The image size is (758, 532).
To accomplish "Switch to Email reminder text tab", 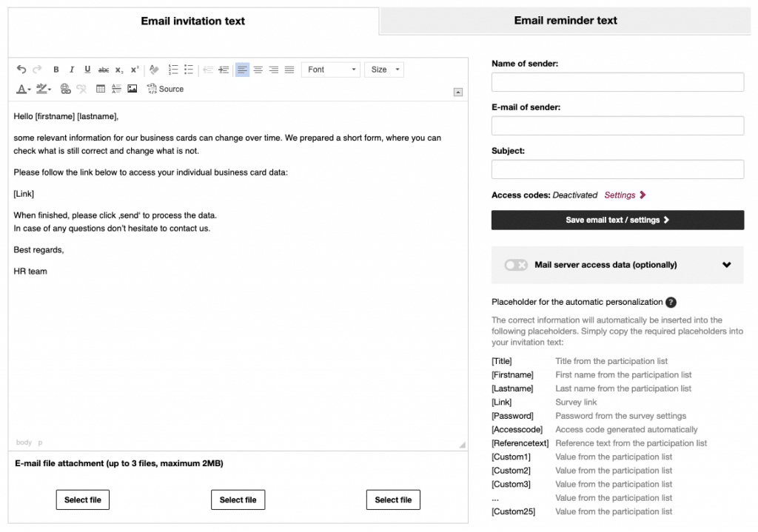I will pyautogui.click(x=565, y=21).
